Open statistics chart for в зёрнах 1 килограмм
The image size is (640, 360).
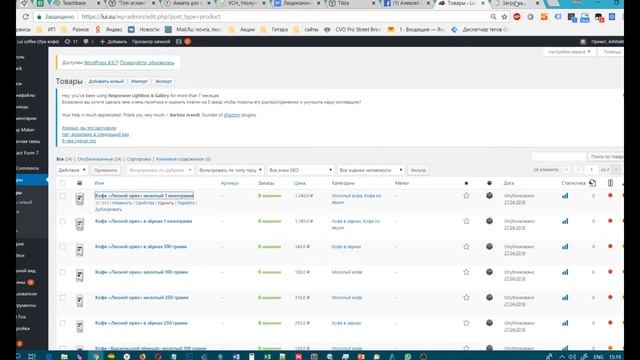565,221
